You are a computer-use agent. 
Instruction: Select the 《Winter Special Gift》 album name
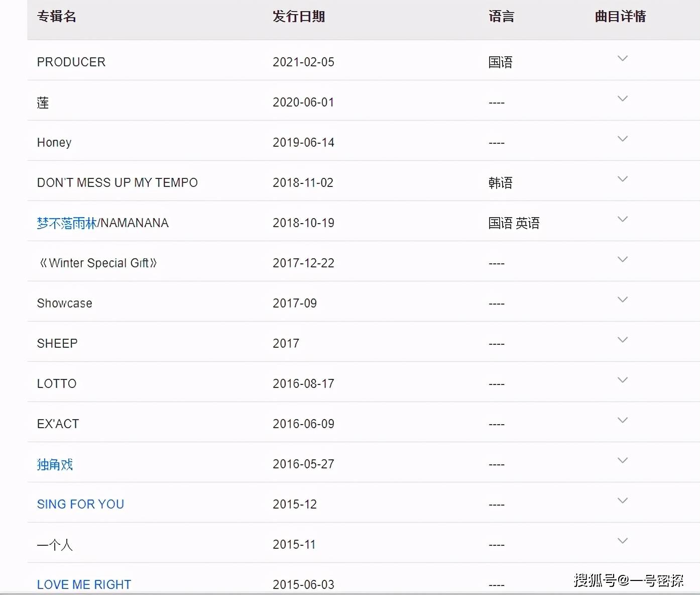pos(98,263)
